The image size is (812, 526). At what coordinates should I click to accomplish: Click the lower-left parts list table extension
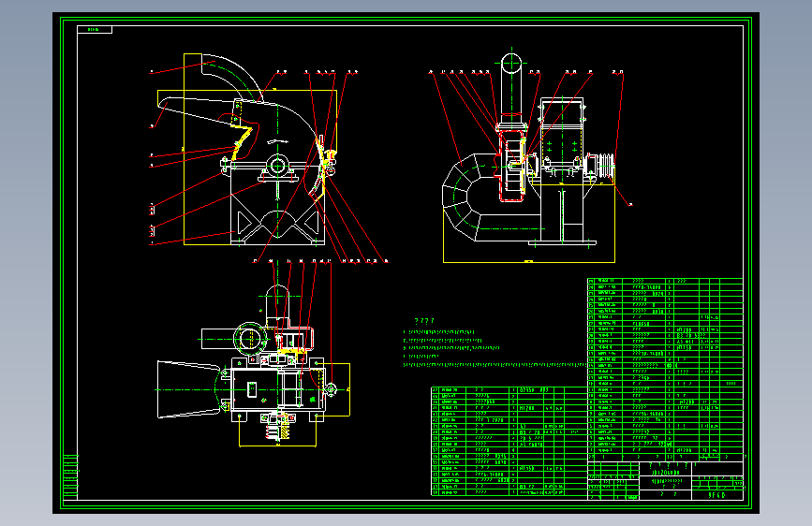pyautogui.click(x=509, y=441)
